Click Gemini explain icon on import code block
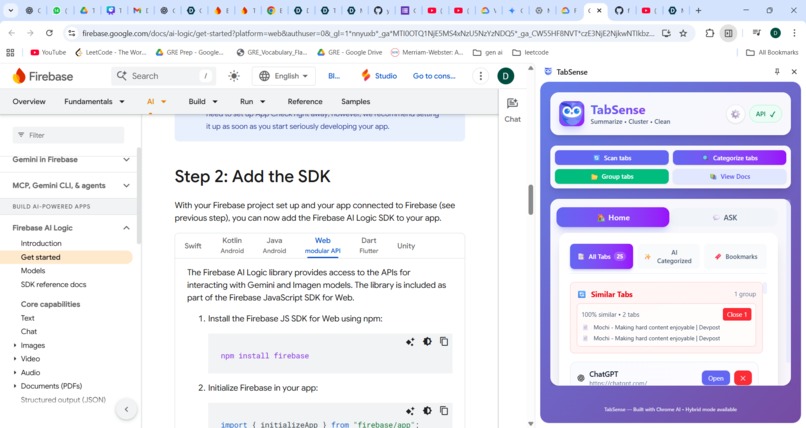 [x=410, y=411]
